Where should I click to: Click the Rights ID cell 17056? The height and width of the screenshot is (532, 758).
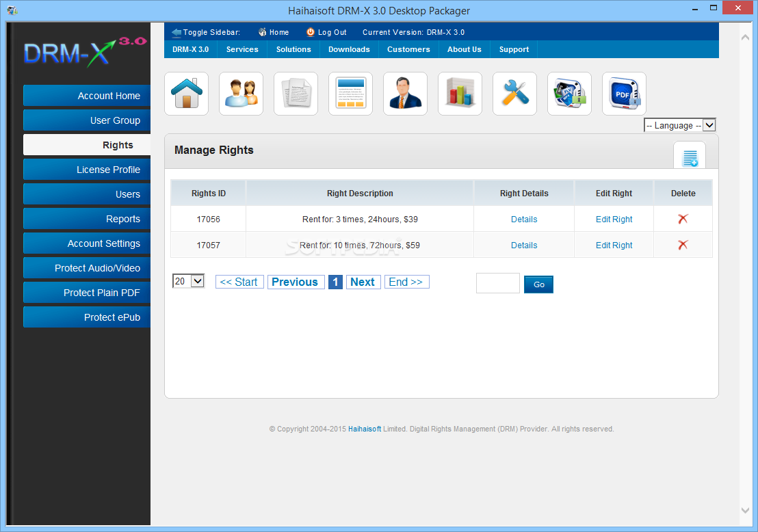click(x=209, y=220)
